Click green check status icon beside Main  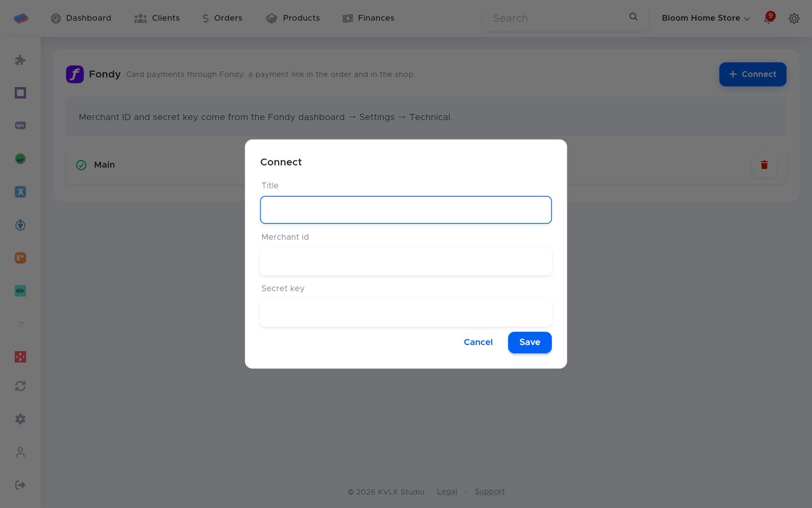coord(81,165)
